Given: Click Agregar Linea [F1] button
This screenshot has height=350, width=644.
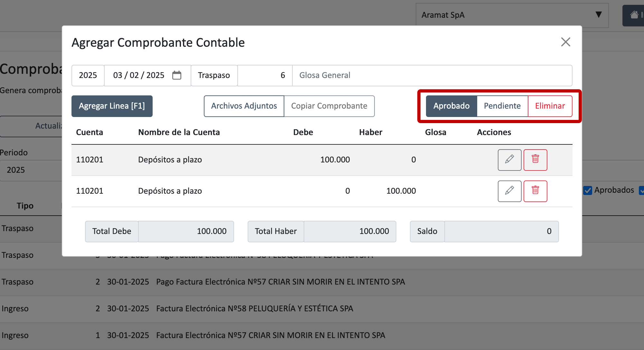Looking at the screenshot, I should (112, 106).
